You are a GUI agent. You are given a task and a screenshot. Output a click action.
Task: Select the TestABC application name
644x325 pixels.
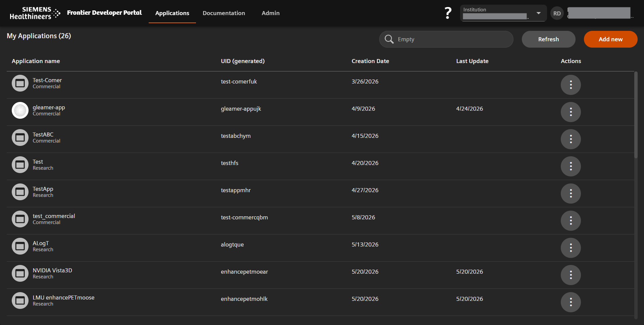tap(43, 134)
